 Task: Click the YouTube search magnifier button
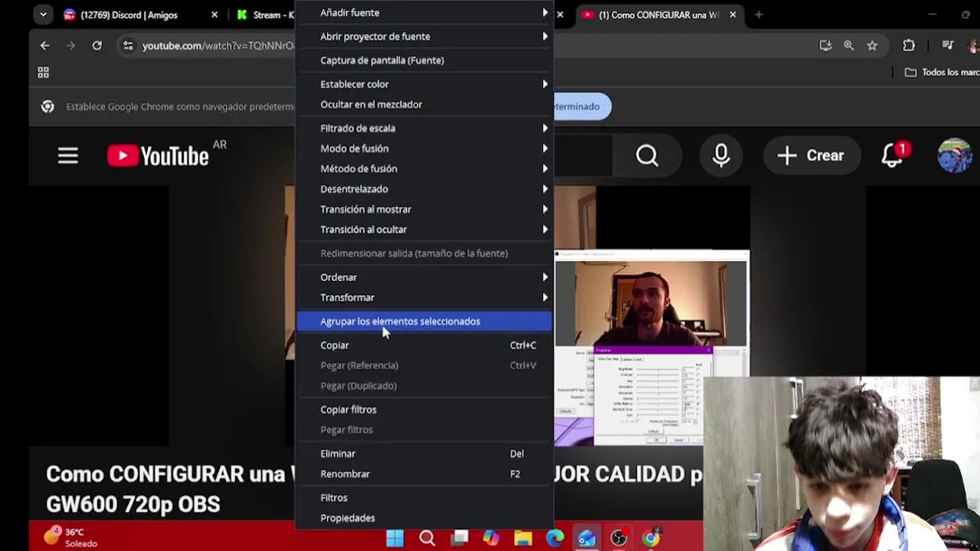click(647, 156)
